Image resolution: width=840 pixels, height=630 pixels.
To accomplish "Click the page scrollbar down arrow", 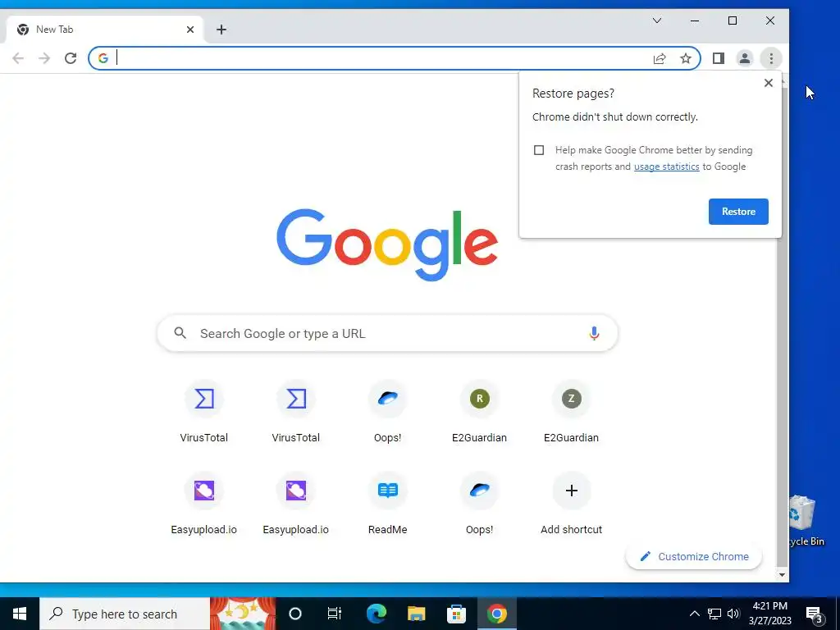I will pos(782,575).
